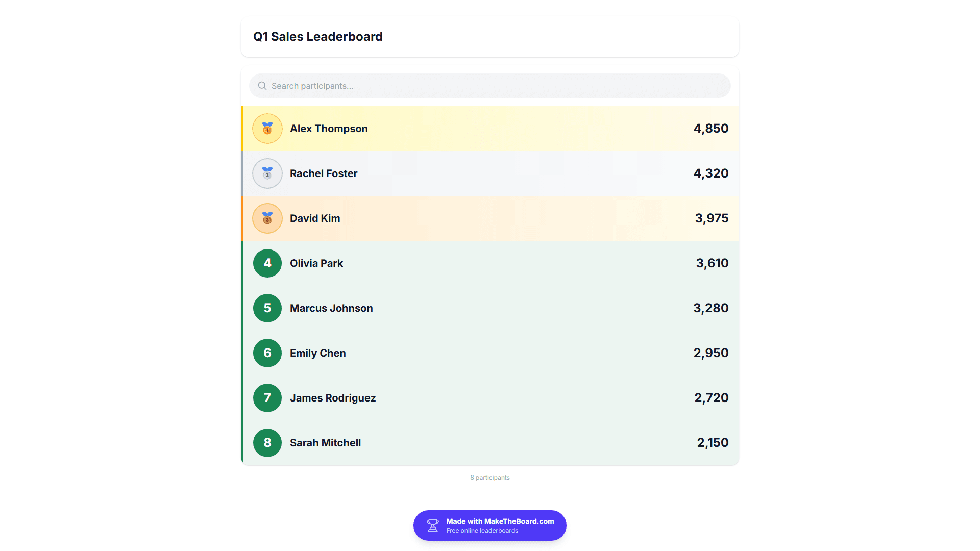Click the trophy icon in the MakeTheBoard badge
Viewport: 980px width, 551px height.
point(433,525)
